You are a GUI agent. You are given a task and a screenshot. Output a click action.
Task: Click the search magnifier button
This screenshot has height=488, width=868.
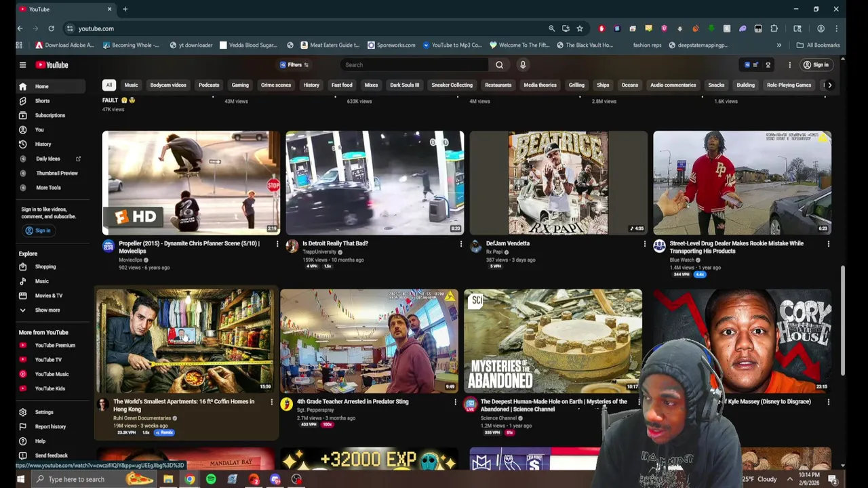[x=499, y=65]
